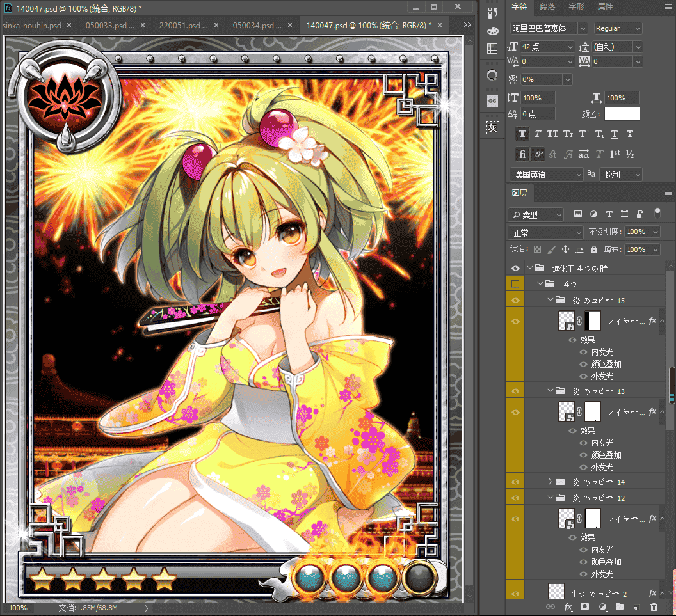This screenshot has height=616, width=676.
Task: Open the font family dropdown
Action: coord(583,28)
